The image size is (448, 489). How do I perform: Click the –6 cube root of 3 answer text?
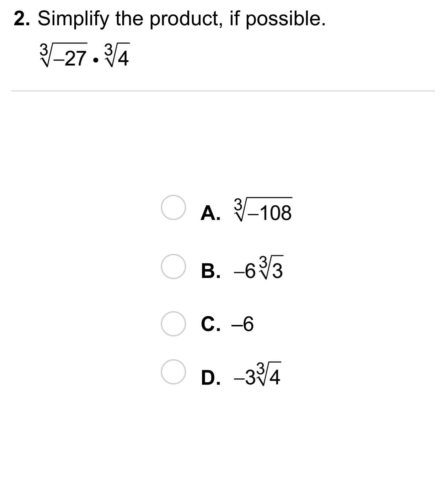tap(258, 269)
